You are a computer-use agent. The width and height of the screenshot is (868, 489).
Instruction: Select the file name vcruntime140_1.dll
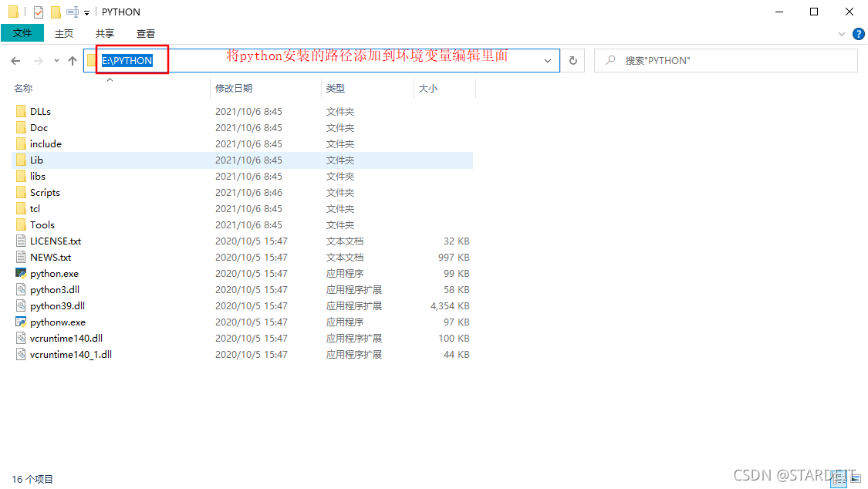(71, 355)
